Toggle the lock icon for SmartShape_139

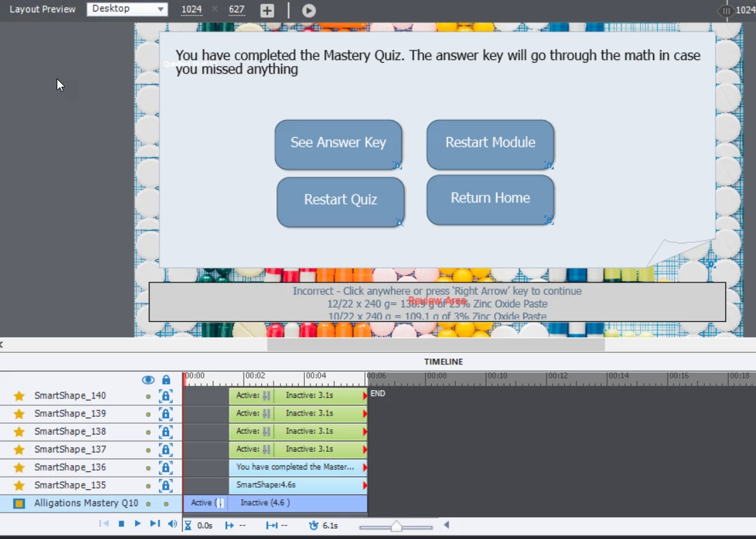[x=165, y=413]
